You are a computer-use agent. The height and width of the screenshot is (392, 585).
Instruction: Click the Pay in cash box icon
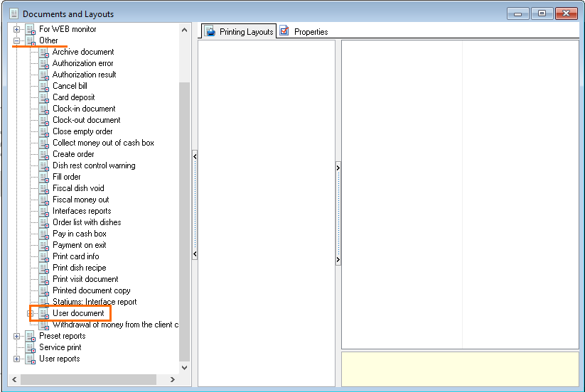coord(44,234)
